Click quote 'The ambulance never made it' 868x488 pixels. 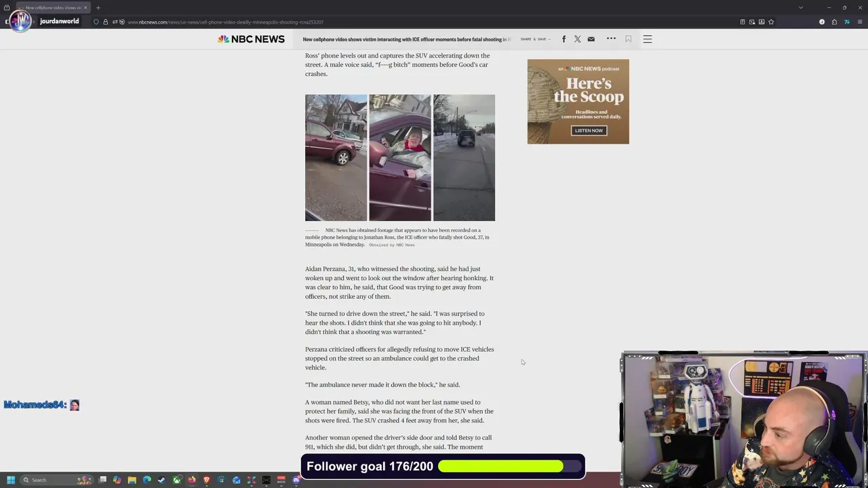[382, 385]
